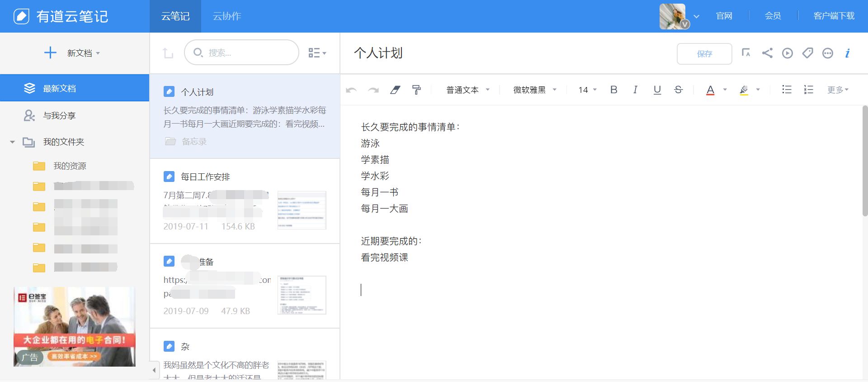Select the format painter tool
Screen dimensions: 868x382
pos(417,90)
